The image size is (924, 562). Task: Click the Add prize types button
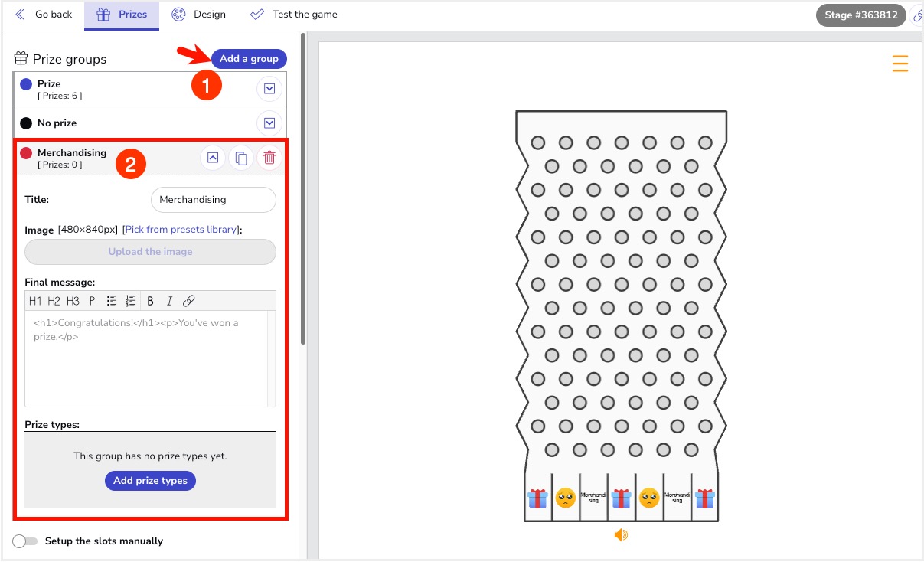pyautogui.click(x=150, y=481)
